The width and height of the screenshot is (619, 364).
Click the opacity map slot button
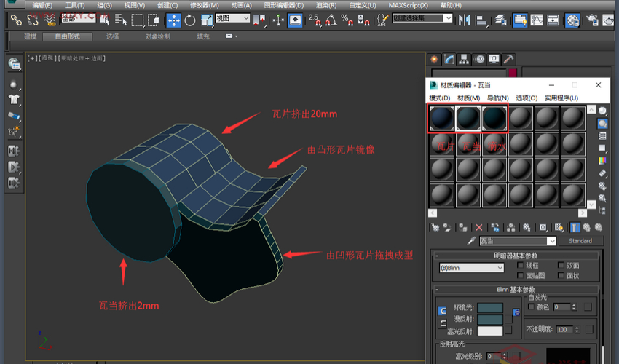point(589,329)
